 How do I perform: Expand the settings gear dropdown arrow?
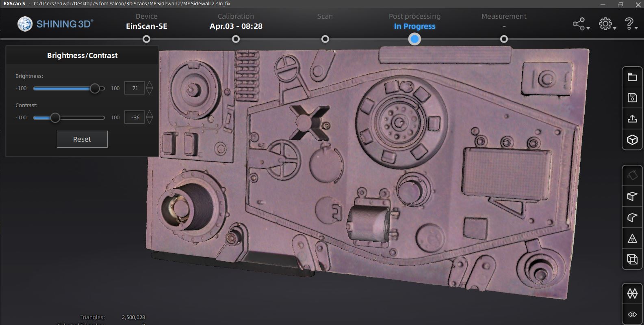614,28
